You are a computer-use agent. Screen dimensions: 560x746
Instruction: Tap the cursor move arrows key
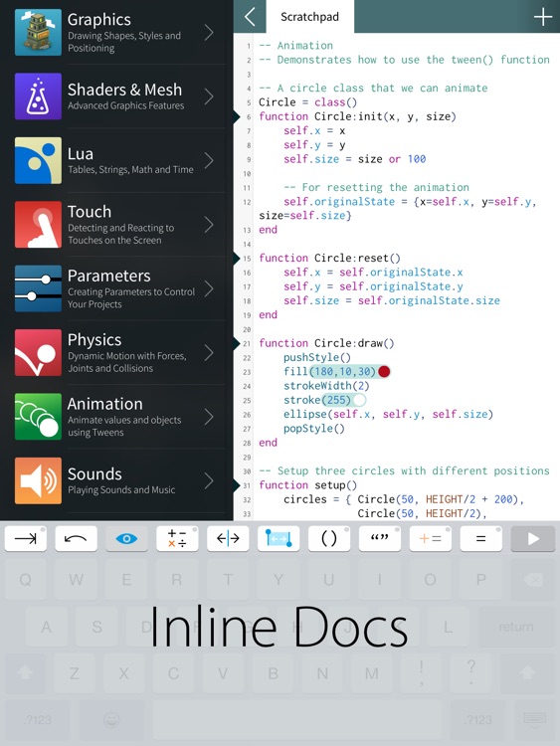(228, 538)
